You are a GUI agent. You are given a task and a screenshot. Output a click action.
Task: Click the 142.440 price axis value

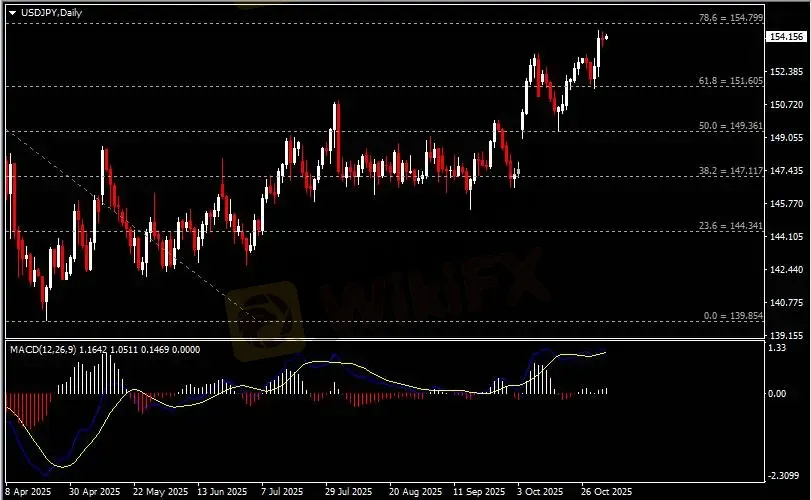[x=786, y=269]
